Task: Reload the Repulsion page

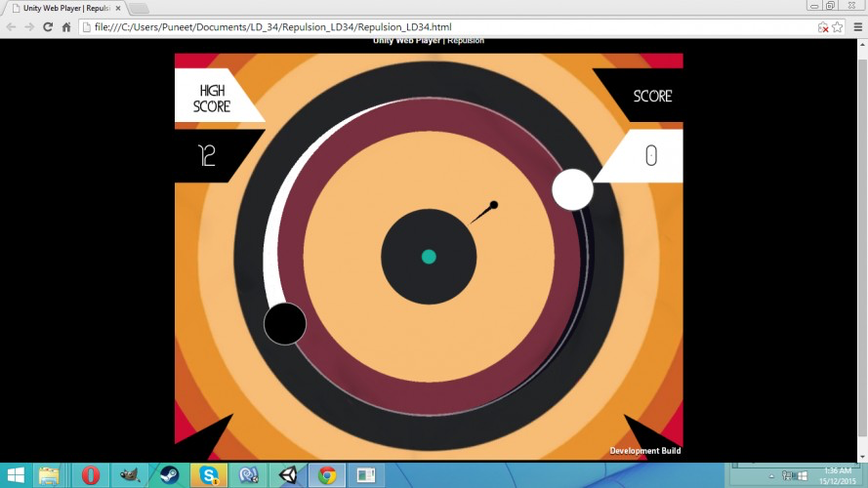Action: point(48,27)
